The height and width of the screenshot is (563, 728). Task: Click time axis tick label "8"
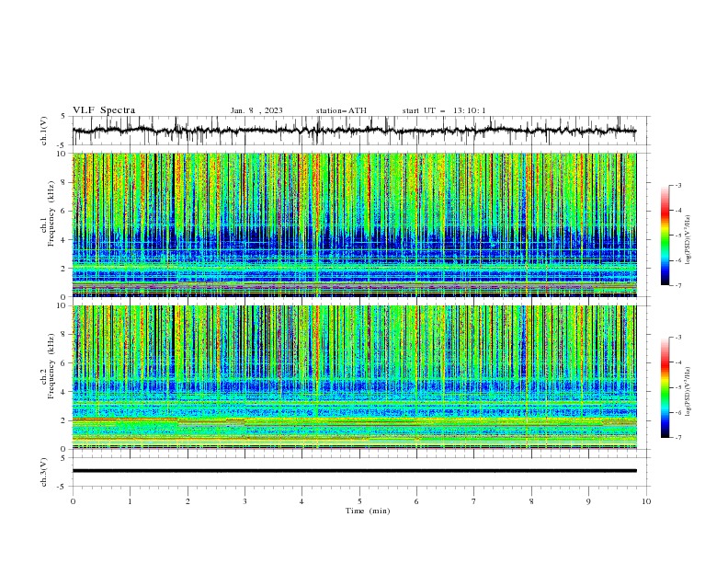pos(531,501)
